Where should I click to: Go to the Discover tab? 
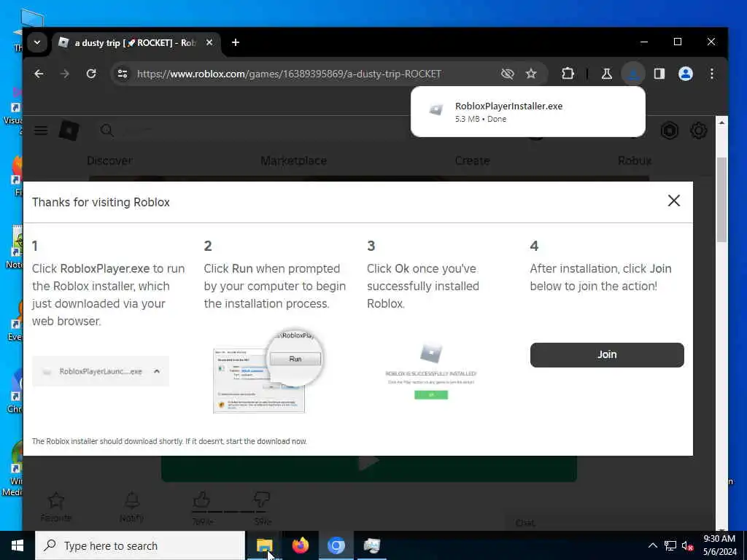click(109, 161)
